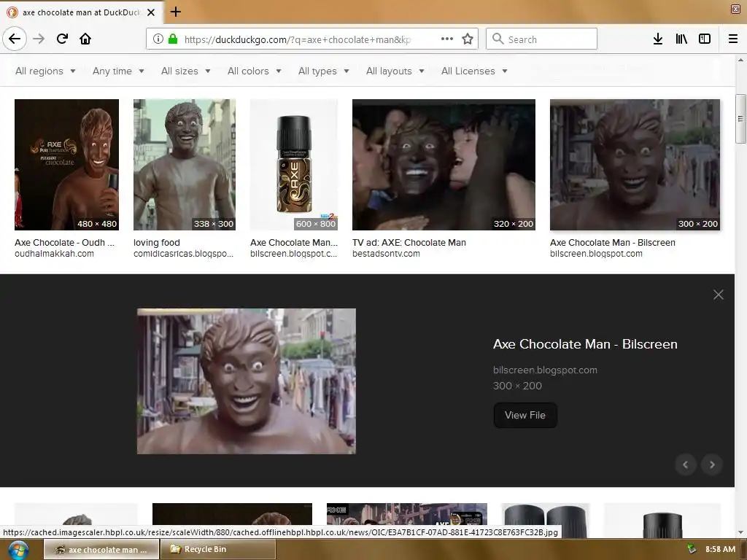Image resolution: width=747 pixels, height=560 pixels.
Task: Toggle the sidebar view icon
Action: (705, 39)
